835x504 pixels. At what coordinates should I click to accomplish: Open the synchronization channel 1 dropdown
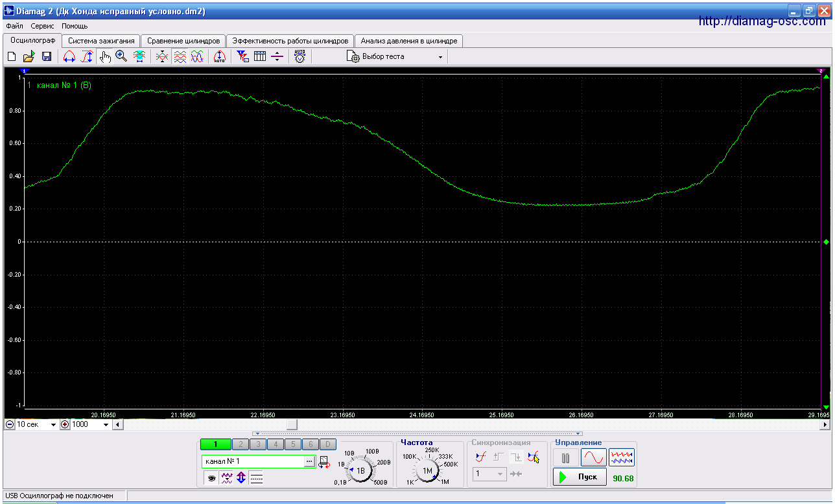pyautogui.click(x=489, y=474)
